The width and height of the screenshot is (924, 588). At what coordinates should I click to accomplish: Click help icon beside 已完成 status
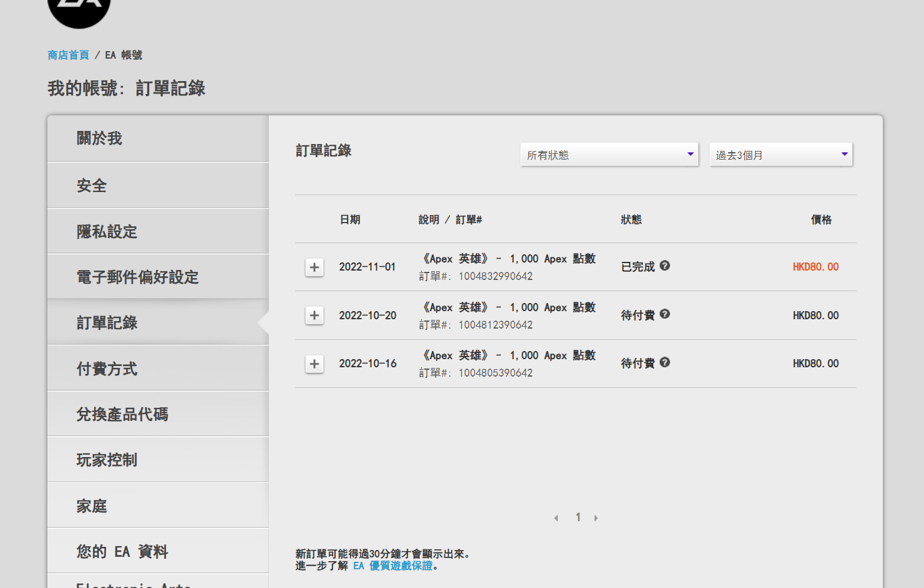664,266
